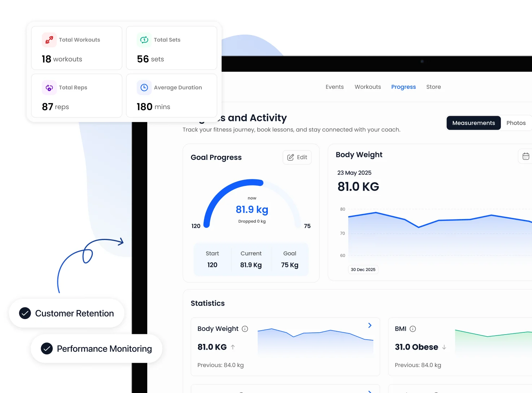Image resolution: width=532 pixels, height=393 pixels.
Task: Open the Events tab
Action: (x=335, y=87)
